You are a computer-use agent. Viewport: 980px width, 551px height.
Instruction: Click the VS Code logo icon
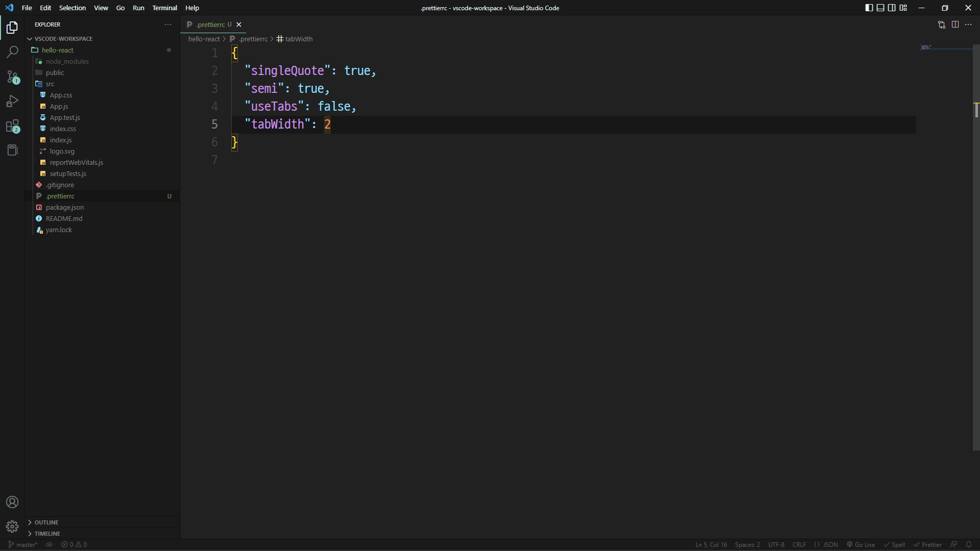pyautogui.click(x=9, y=8)
